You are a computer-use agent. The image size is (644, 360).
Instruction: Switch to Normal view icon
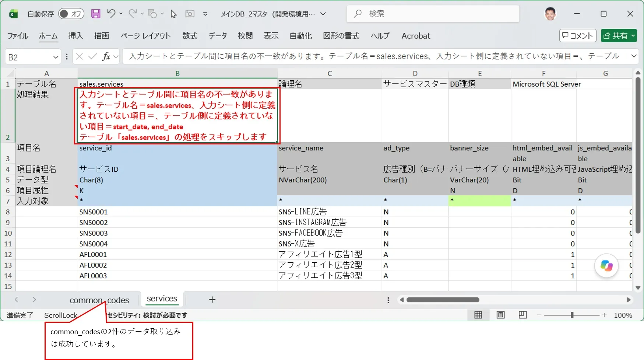pos(478,315)
